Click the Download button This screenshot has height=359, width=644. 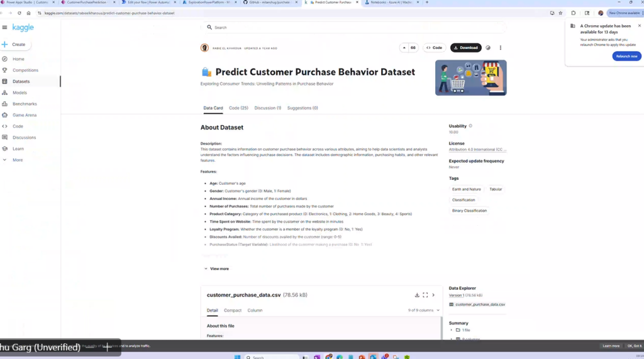466,48
